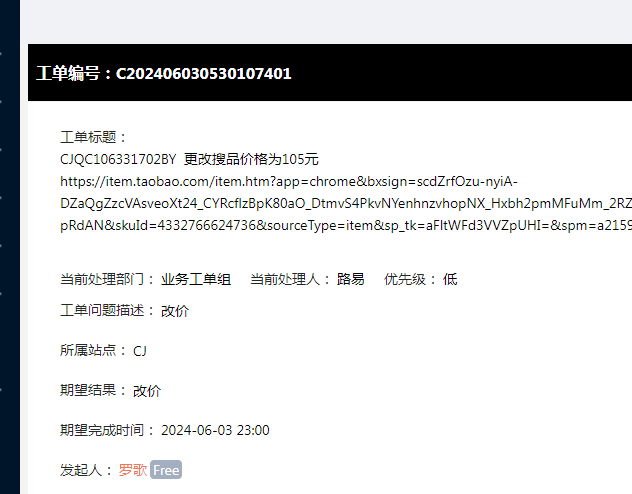Expand the lowest sidebar menu arrow
Viewport: 632px width, 494px height.
click(x=1, y=390)
